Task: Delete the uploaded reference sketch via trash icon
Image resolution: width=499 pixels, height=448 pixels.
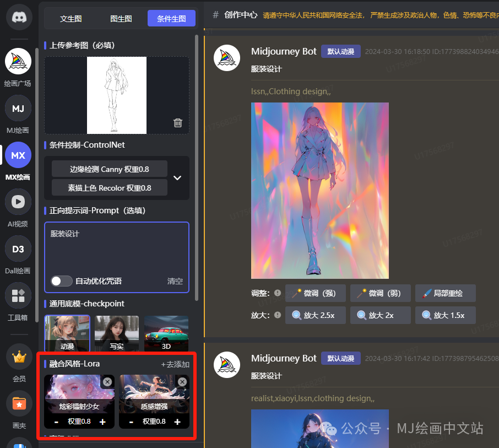Action: [177, 123]
